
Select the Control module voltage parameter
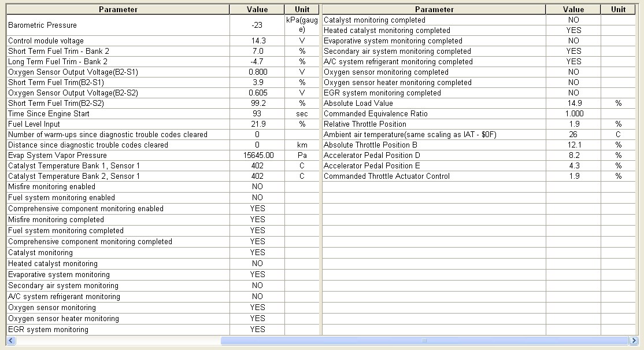[x=162, y=40]
